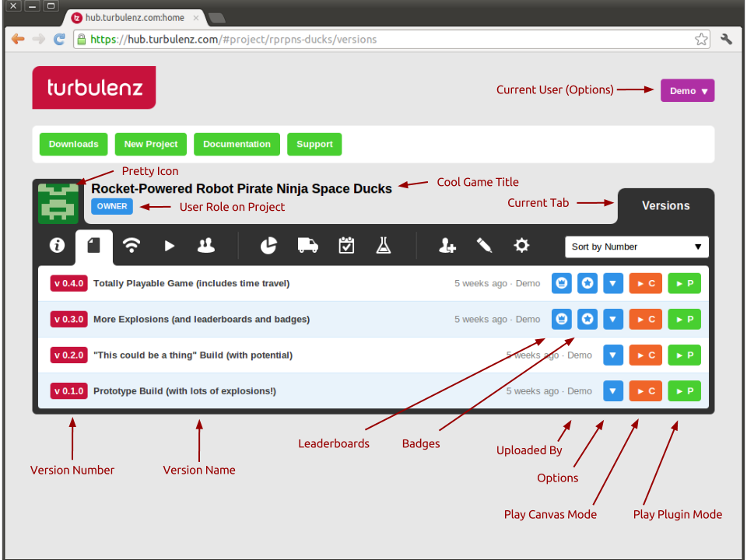Open the browser wrench menu

(x=726, y=39)
